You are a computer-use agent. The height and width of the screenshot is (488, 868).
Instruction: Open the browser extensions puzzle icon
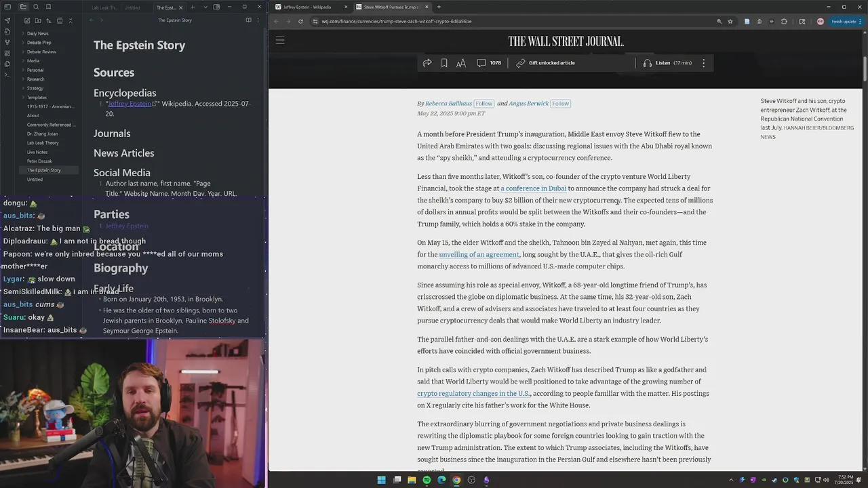pos(784,21)
